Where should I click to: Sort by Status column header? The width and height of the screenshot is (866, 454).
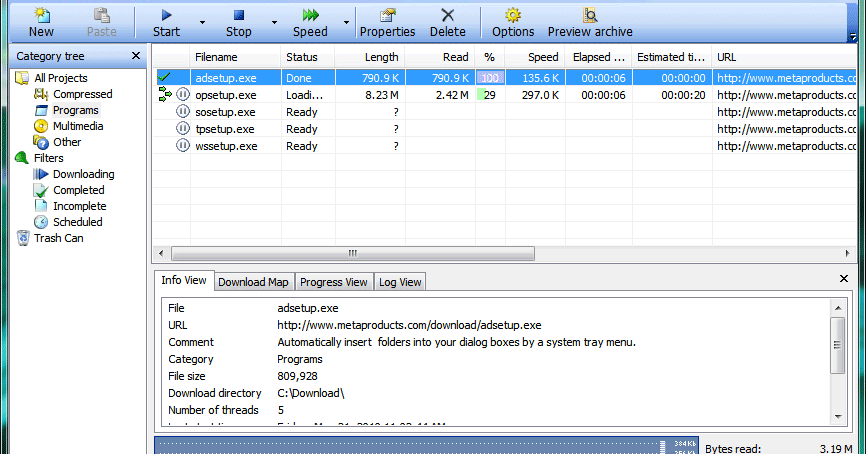pyautogui.click(x=308, y=57)
